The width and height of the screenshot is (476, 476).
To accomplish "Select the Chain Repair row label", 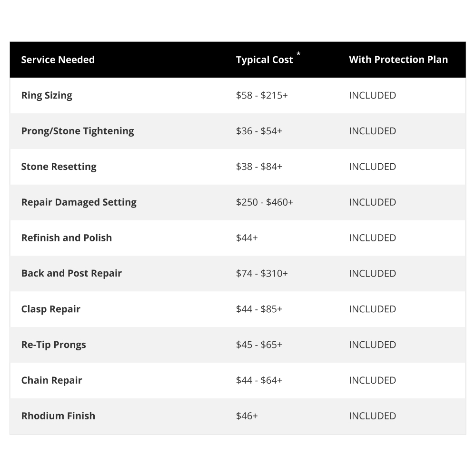I will click(51, 380).
